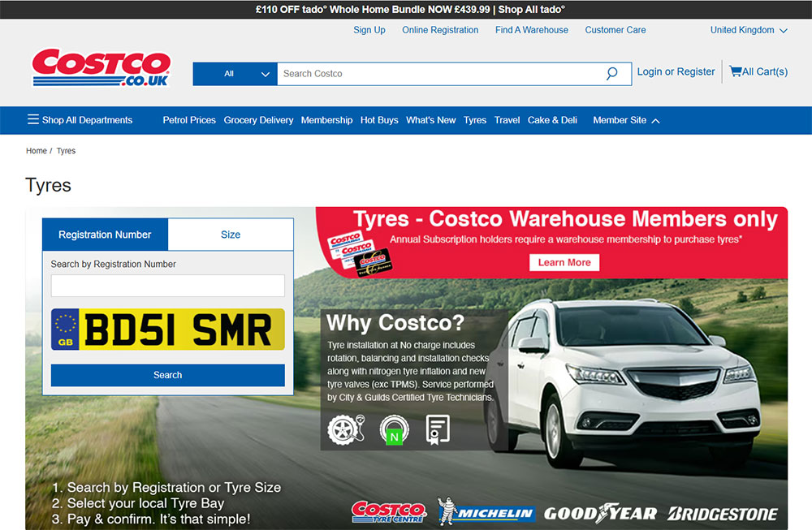Expand the Member Site menu
The width and height of the screenshot is (812, 530).
point(626,120)
